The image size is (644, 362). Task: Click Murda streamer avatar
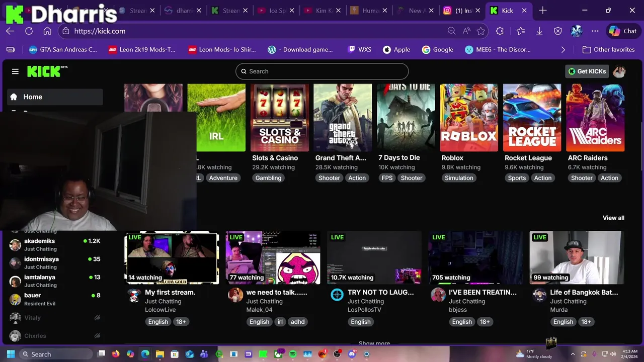click(x=539, y=295)
